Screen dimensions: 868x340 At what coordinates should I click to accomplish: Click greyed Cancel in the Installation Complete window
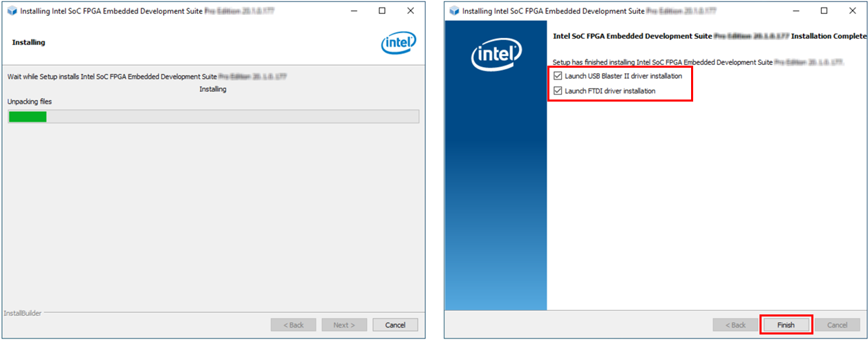[837, 325]
